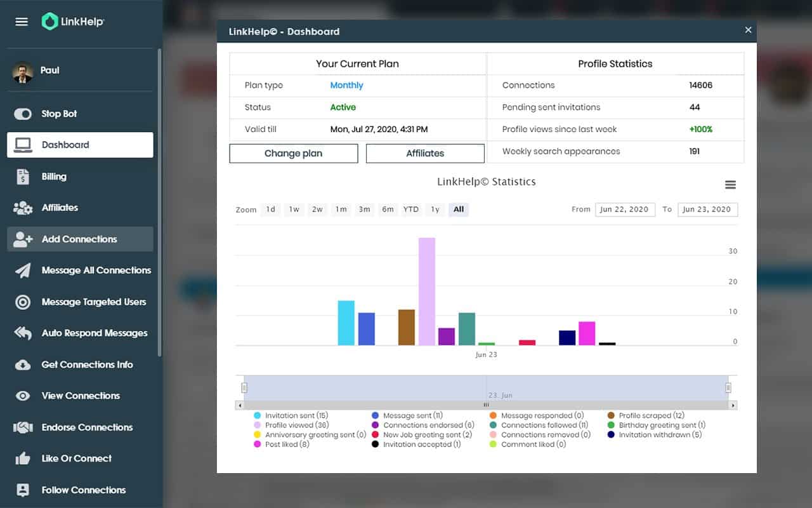This screenshot has width=812, height=508.
Task: Open the View Connections eye icon
Action: coord(23,396)
